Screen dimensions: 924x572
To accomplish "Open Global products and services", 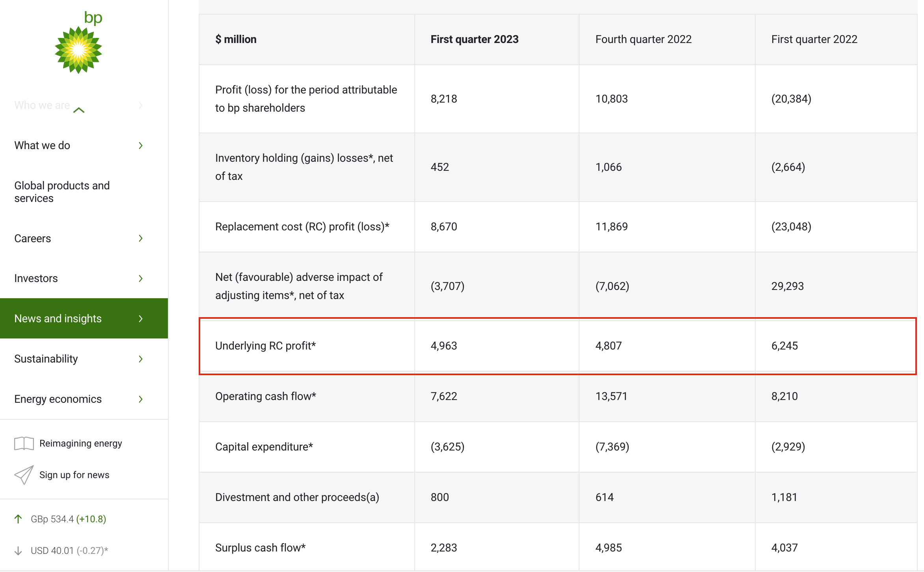I will click(x=62, y=192).
